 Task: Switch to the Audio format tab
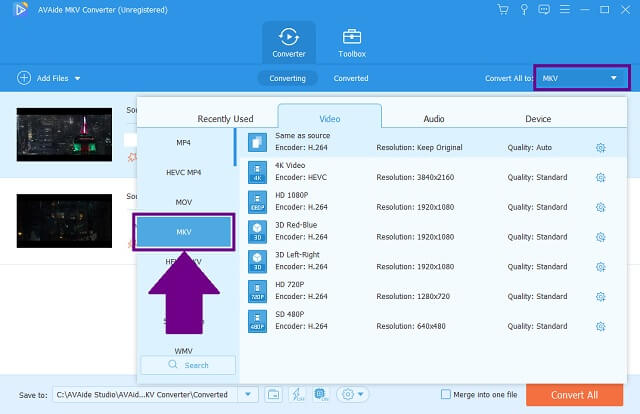coord(433,119)
